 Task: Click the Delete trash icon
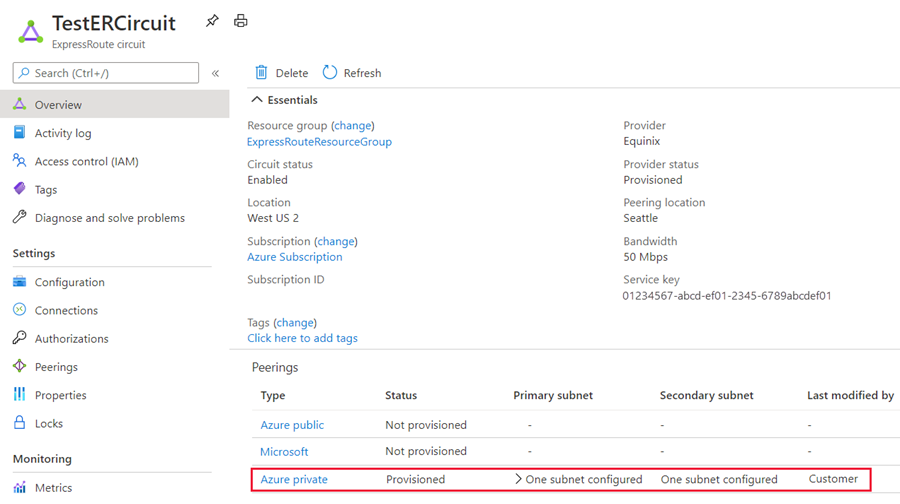pos(261,72)
